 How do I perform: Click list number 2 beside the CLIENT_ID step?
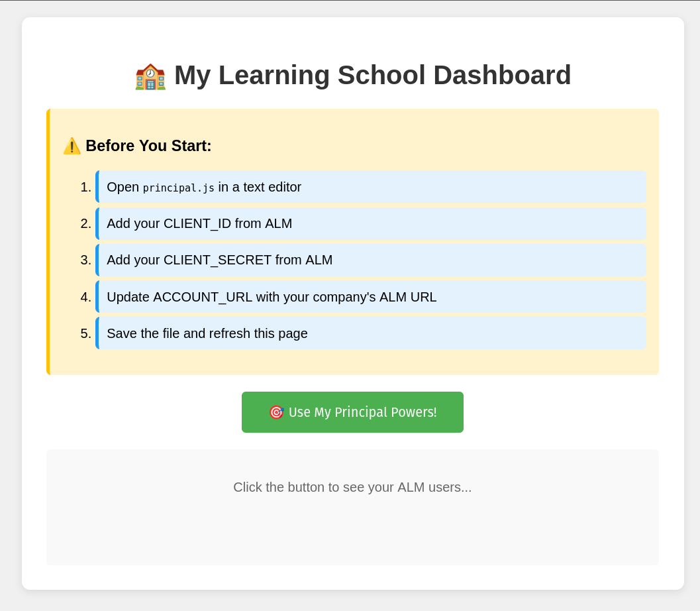point(86,223)
